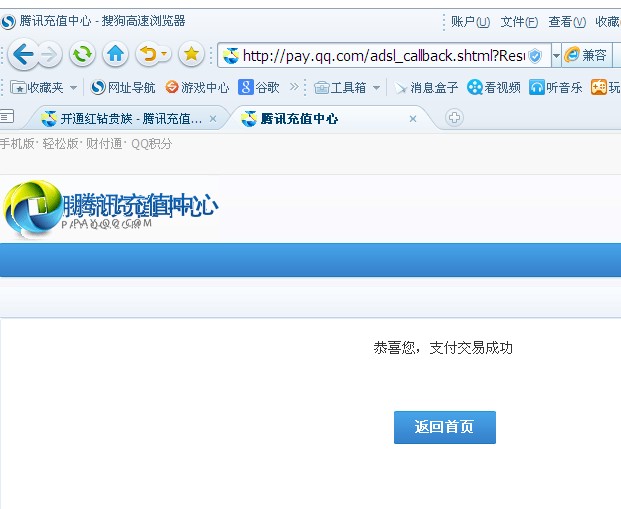
Task: Click the blue security shield in address bar
Action: (535, 56)
